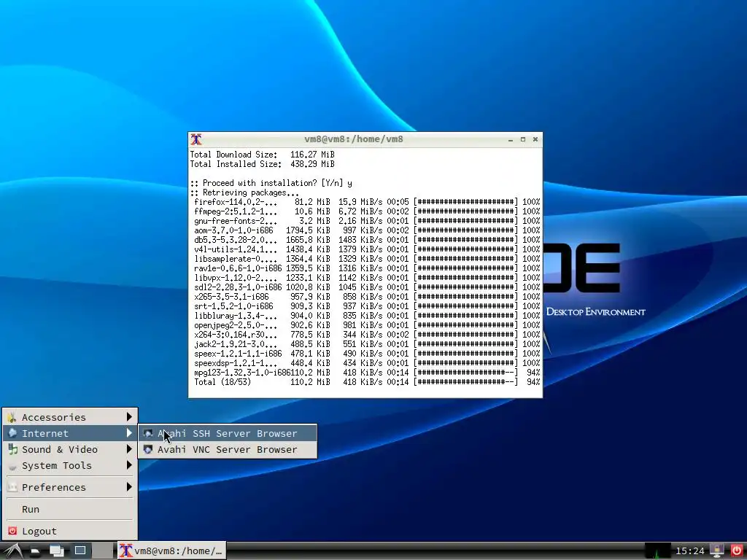Screen dimensions: 747x560
Task: Click the iconify all windows taskbar icon
Action: click(x=57, y=551)
